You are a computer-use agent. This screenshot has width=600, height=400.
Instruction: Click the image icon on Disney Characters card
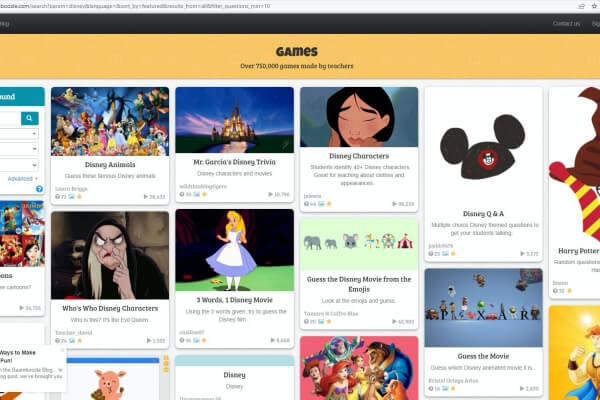(321, 204)
